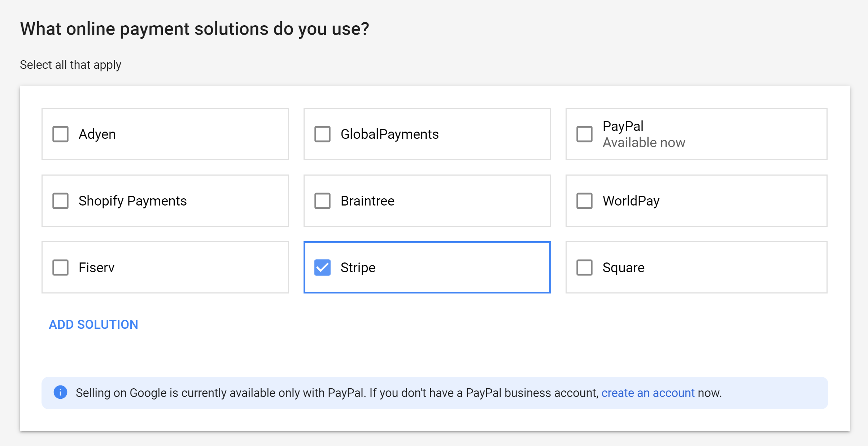
Task: Select the PayPal checkbox
Action: click(584, 134)
